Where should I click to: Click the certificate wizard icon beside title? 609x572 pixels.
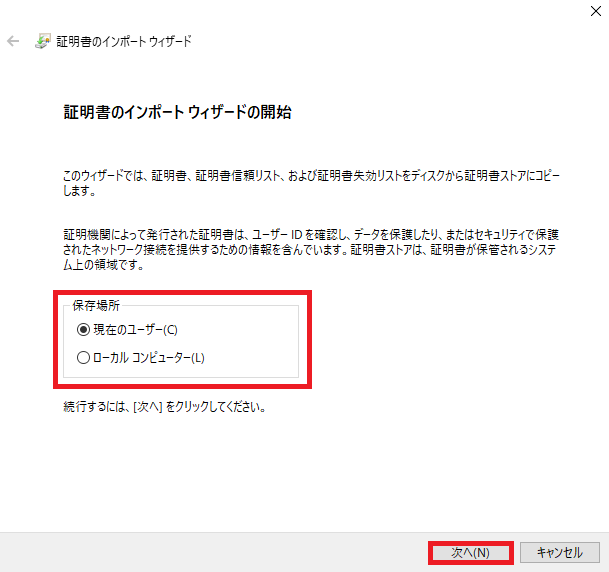pyautogui.click(x=43, y=41)
